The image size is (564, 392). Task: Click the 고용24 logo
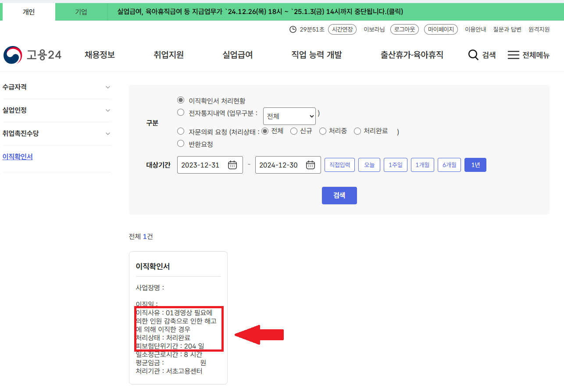pos(33,55)
